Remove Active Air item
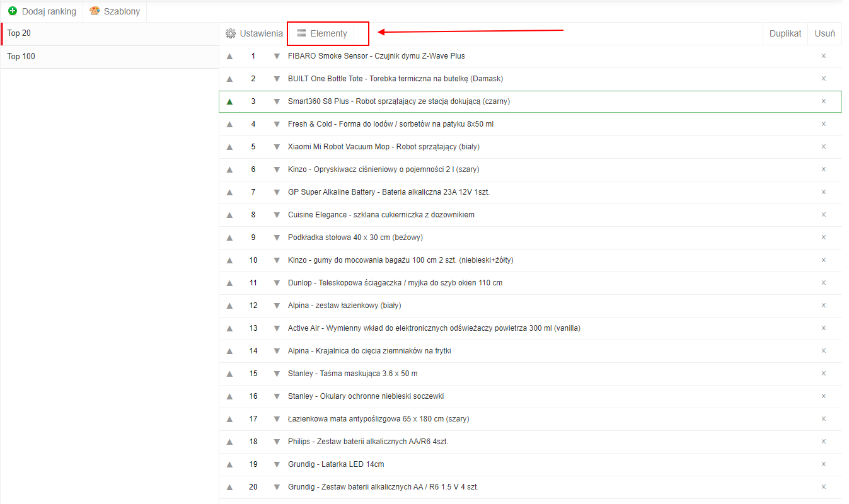Image resolution: width=849 pixels, height=504 pixels. click(823, 328)
